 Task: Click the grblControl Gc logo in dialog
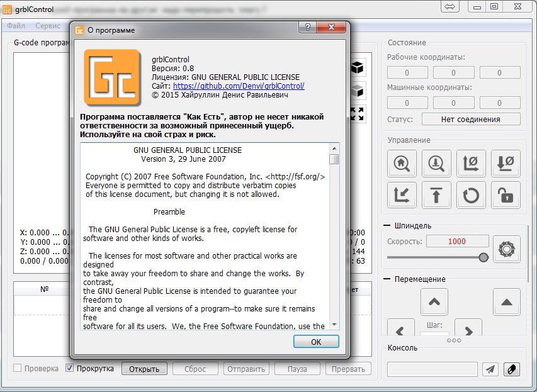pos(112,77)
